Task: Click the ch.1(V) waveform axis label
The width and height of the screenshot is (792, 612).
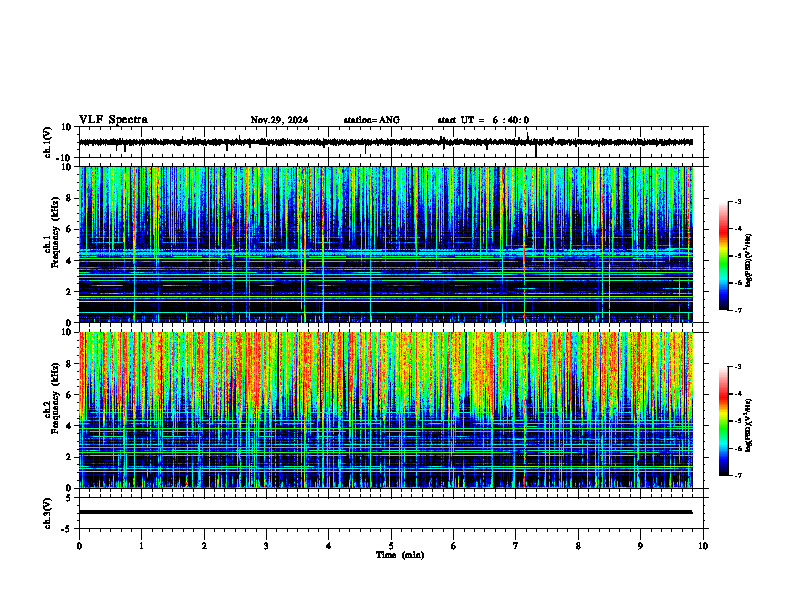Action: (47, 142)
